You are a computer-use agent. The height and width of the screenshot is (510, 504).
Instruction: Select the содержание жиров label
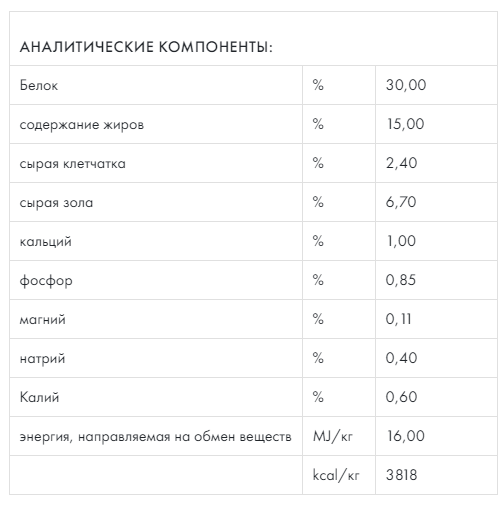82,124
